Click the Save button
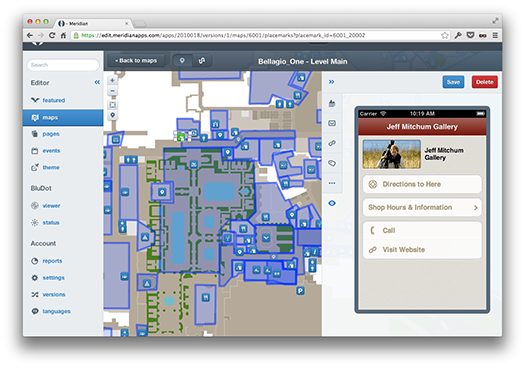 point(453,82)
